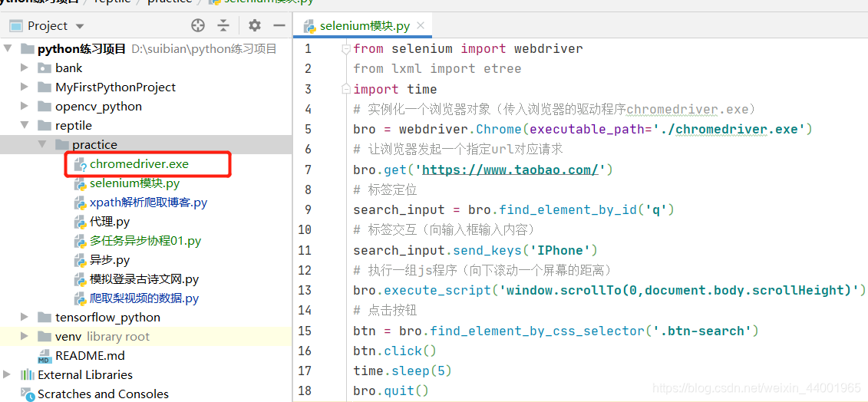Close the selenium模块.py editor tab
This screenshot has width=868, height=402.
[x=420, y=25]
